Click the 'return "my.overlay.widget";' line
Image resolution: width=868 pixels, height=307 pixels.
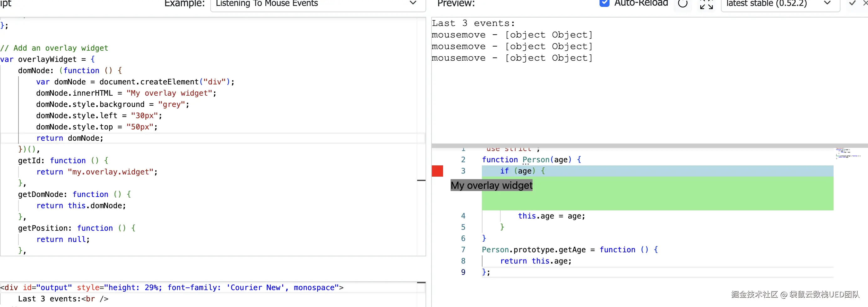97,172
